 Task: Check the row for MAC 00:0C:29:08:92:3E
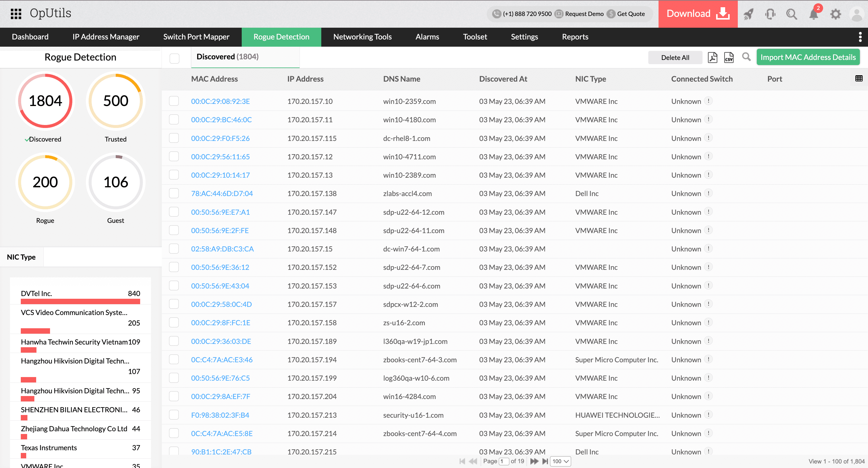coord(174,100)
